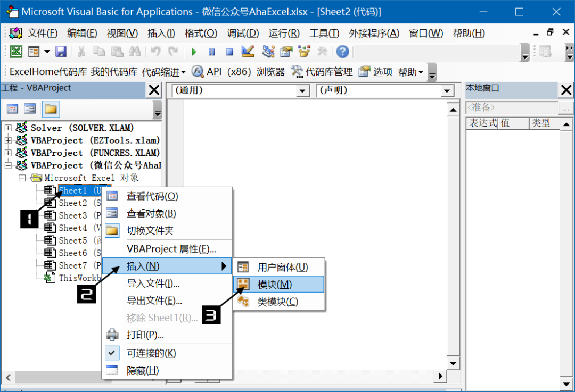This screenshot has width=575, height=392.
Task: Expand VBAProject (FUNCRES.XLAM) node
Action: pyautogui.click(x=8, y=153)
